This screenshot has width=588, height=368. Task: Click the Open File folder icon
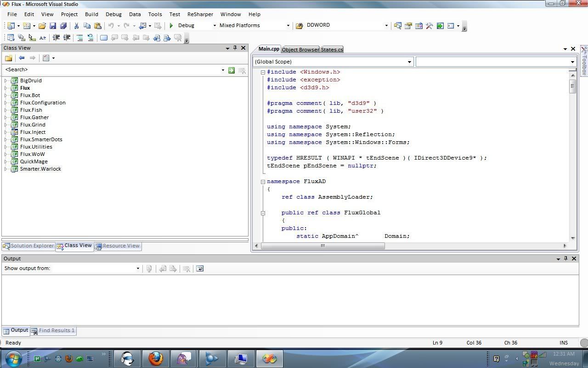click(x=42, y=26)
